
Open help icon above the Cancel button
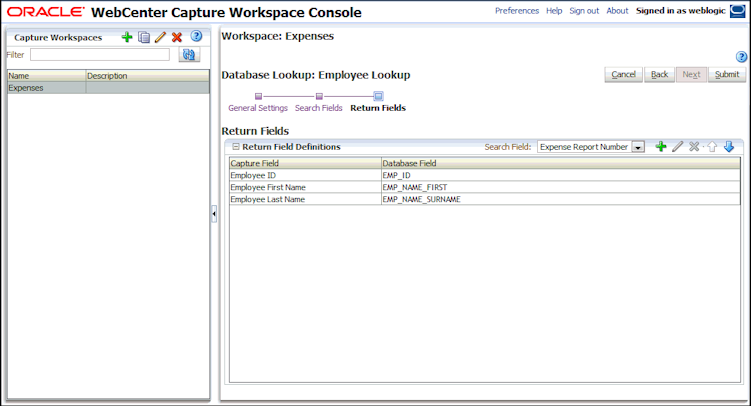(x=741, y=57)
